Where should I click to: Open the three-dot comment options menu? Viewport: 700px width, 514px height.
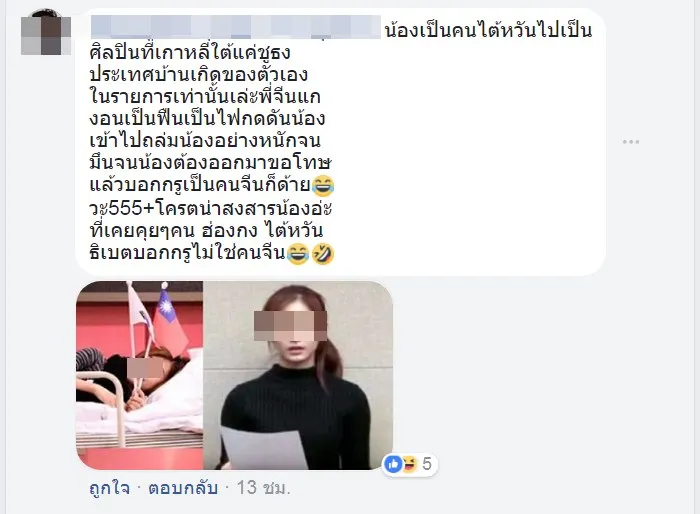(x=631, y=142)
